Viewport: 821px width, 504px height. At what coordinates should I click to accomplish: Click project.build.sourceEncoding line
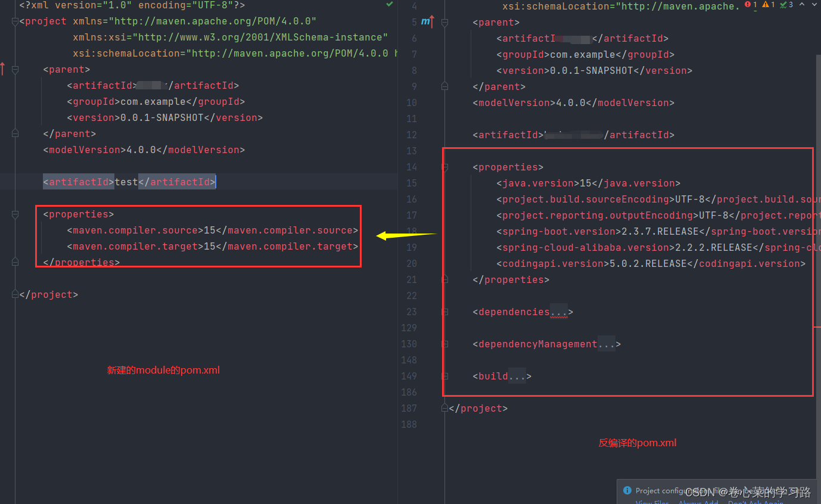[x=658, y=199]
